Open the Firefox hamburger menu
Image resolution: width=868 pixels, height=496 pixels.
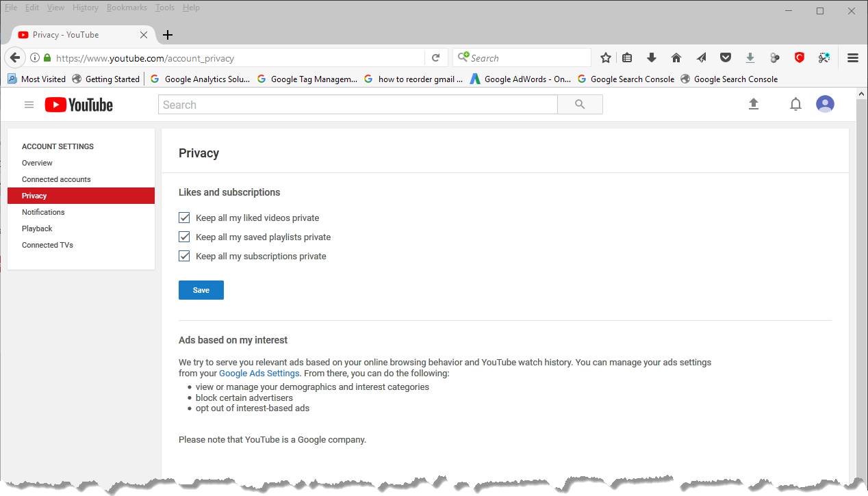[x=852, y=58]
